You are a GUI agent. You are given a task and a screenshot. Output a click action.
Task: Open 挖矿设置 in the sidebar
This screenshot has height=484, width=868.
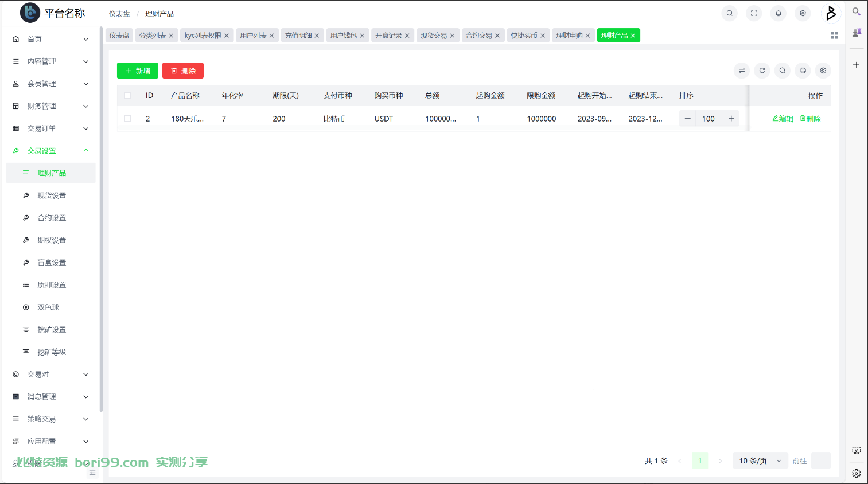pyautogui.click(x=51, y=330)
